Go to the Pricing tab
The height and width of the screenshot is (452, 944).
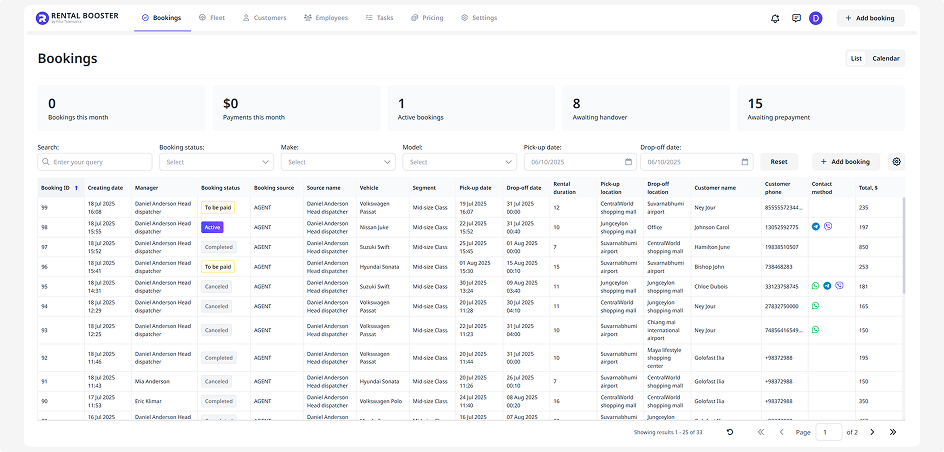(427, 18)
